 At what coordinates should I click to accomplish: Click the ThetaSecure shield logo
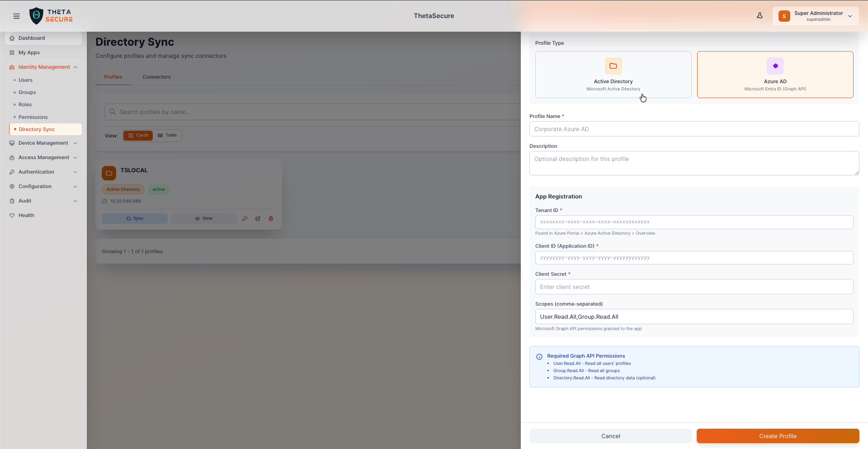point(36,15)
